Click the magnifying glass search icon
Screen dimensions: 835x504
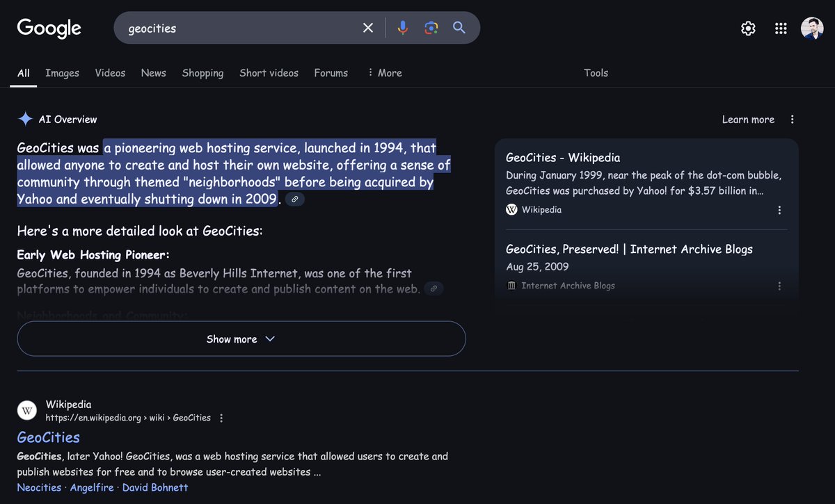click(x=459, y=28)
